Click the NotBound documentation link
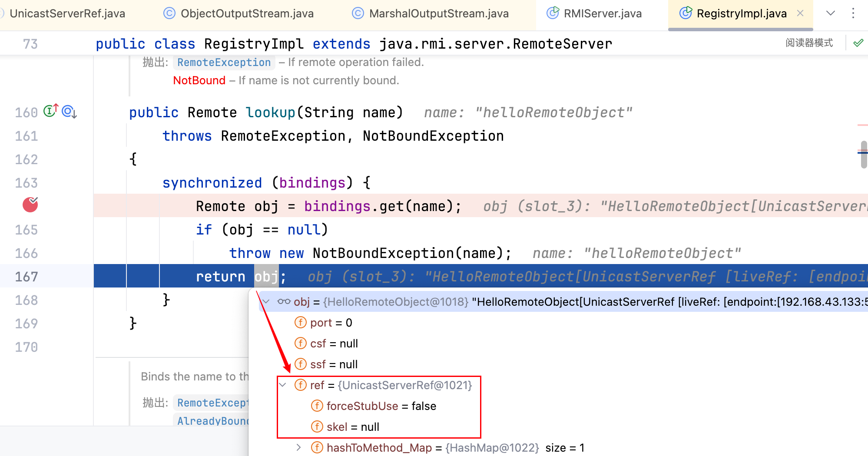Screen dimensions: 868x456 (x=199, y=81)
